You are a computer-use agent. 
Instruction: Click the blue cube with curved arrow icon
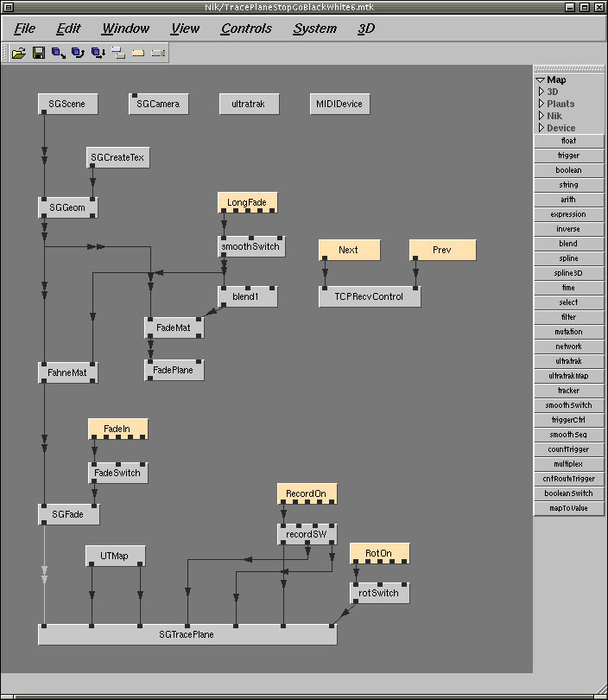coord(78,53)
